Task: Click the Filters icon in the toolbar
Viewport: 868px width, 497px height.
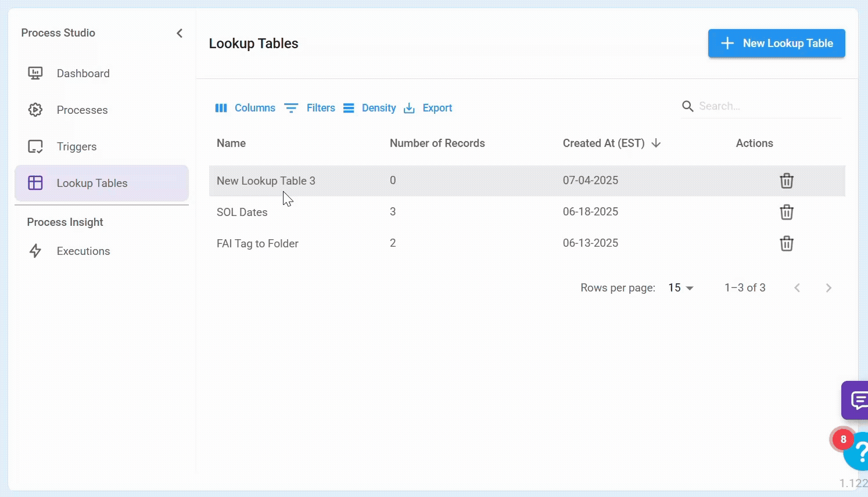Action: [x=291, y=108]
